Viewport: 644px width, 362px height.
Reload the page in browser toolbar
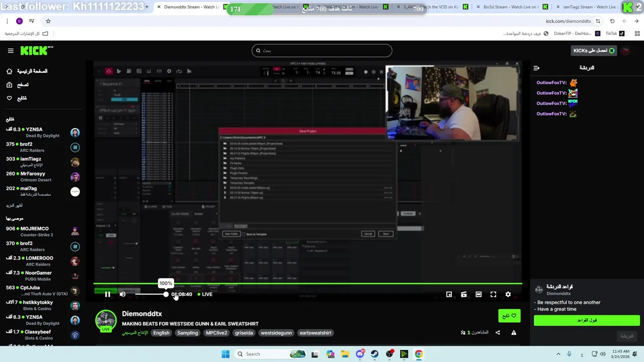[x=612, y=21]
